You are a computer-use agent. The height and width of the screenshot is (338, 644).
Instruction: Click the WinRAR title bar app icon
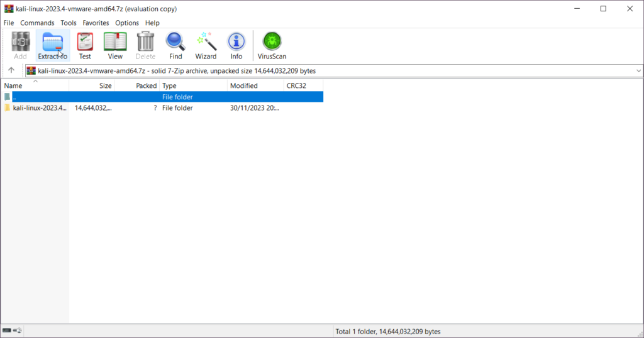(x=9, y=9)
